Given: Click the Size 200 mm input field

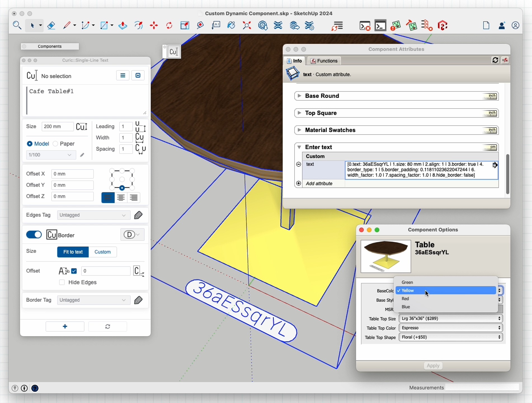Looking at the screenshot, I should pos(57,127).
